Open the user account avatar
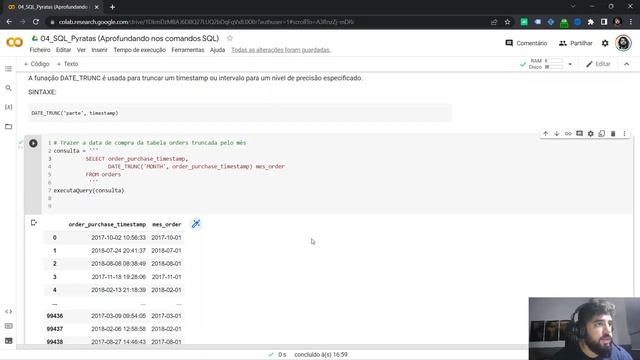The image size is (640, 360). pyautogui.click(x=623, y=43)
